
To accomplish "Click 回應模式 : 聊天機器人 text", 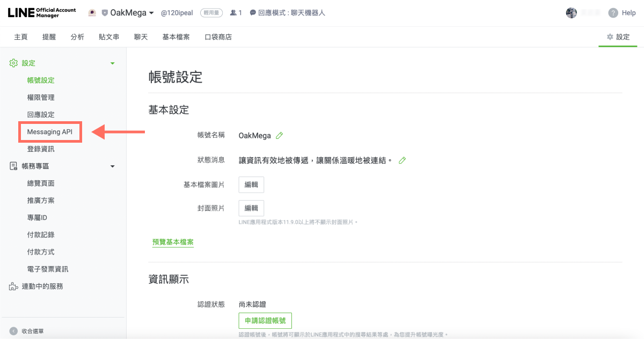I will coord(291,13).
